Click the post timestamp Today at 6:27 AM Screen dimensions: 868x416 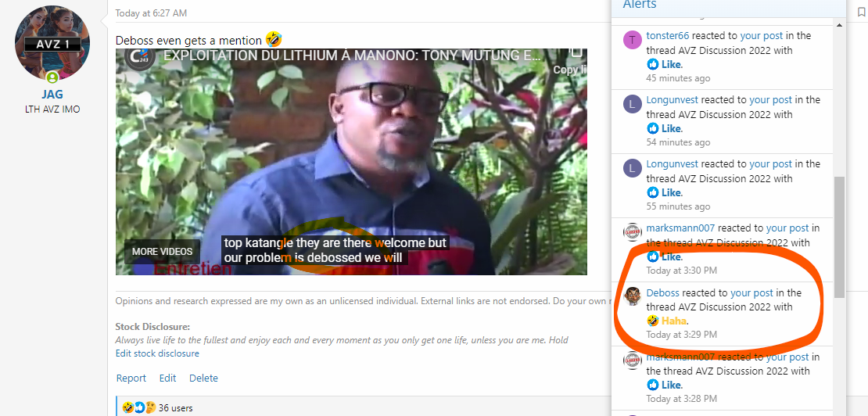151,13
